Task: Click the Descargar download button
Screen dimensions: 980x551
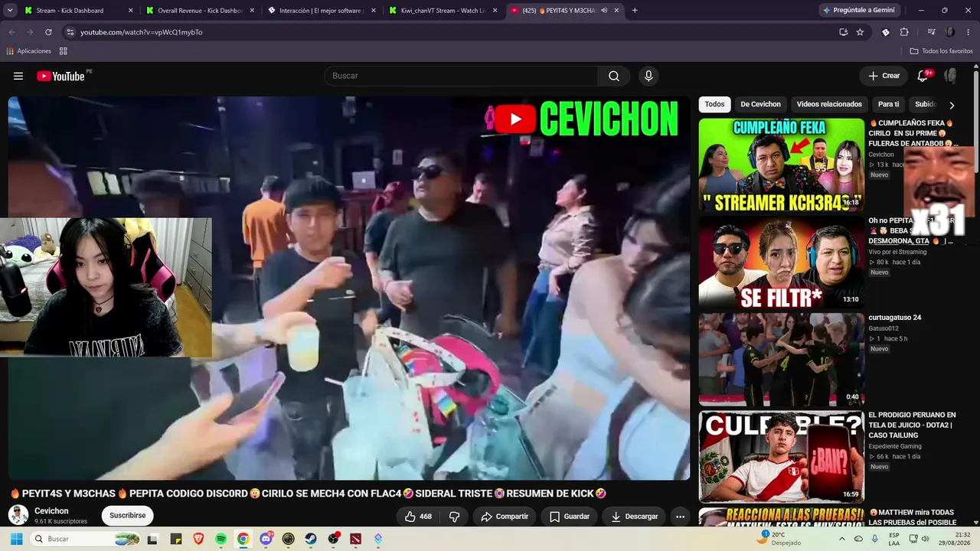Action: [635, 517]
